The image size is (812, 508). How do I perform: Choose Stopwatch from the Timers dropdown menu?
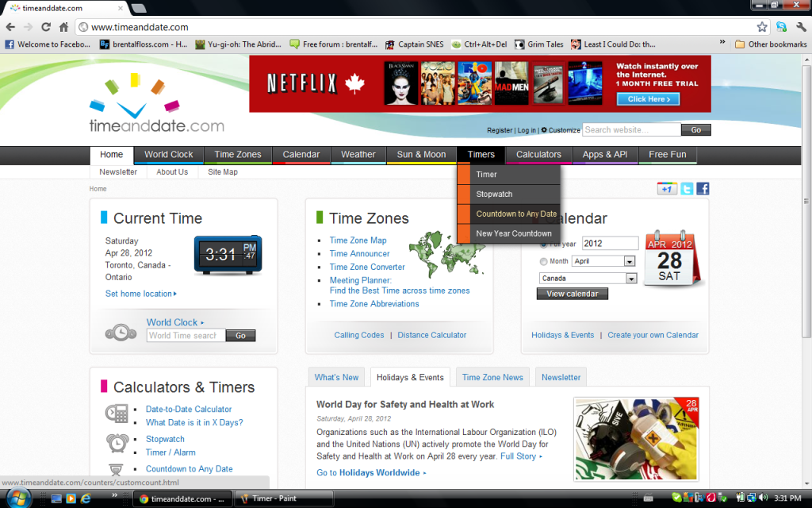(509, 194)
